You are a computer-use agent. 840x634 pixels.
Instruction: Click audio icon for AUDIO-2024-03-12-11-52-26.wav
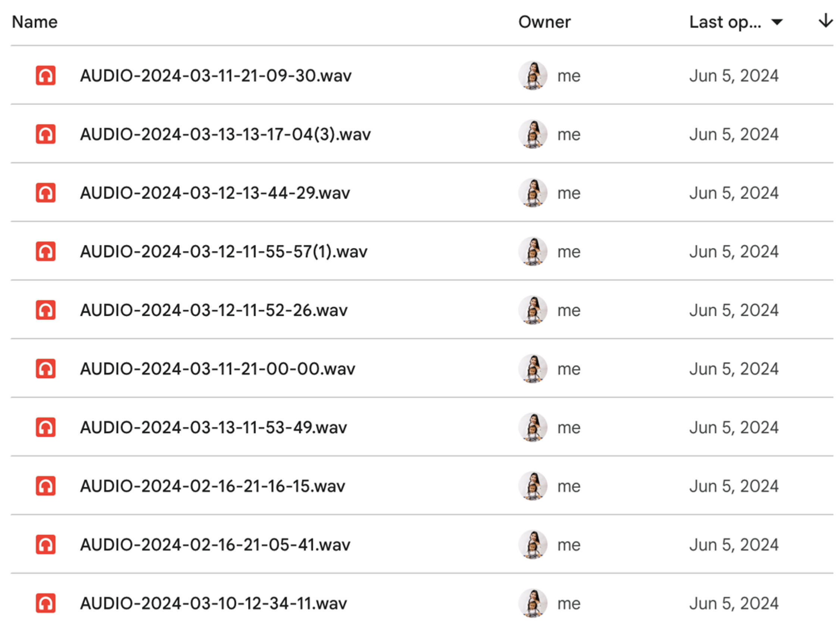[46, 310]
